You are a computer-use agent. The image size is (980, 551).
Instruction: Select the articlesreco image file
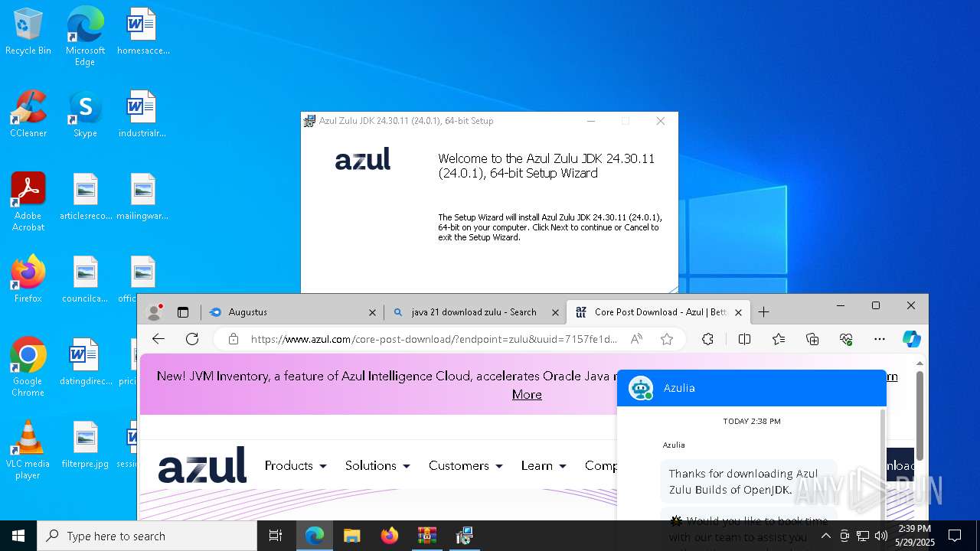(85, 197)
